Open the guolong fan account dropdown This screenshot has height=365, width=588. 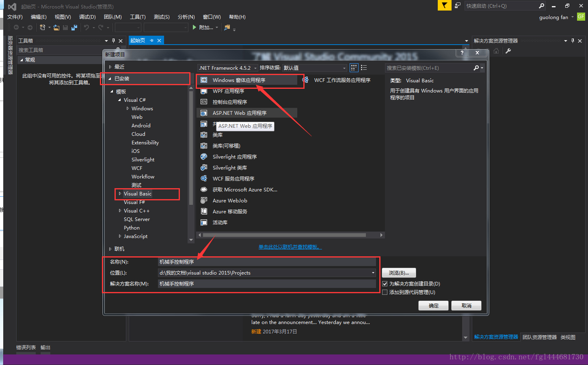coord(573,17)
